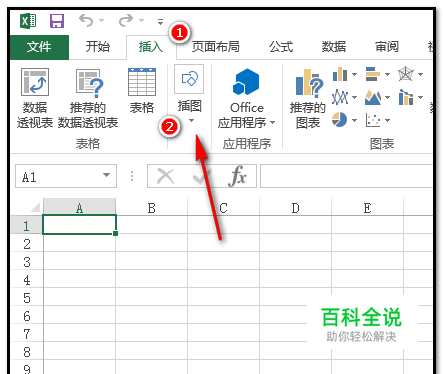Click the cancel X formula button
This screenshot has width=443, height=374.
coord(166,176)
